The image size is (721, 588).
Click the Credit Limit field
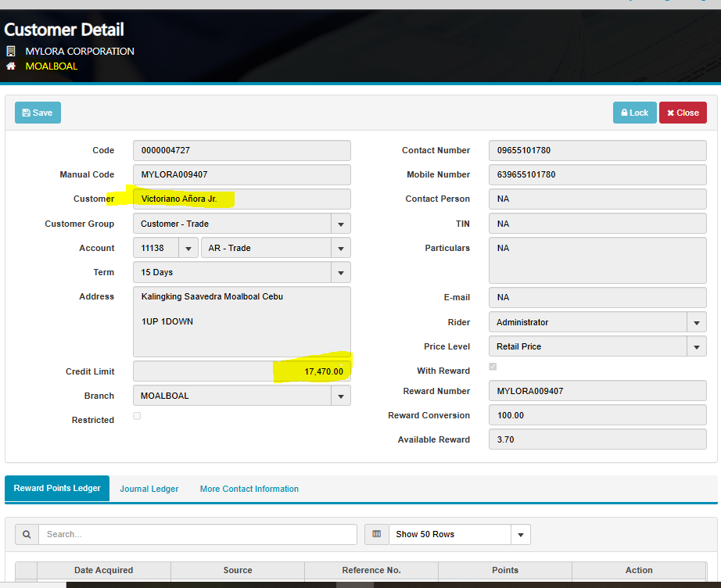point(242,371)
